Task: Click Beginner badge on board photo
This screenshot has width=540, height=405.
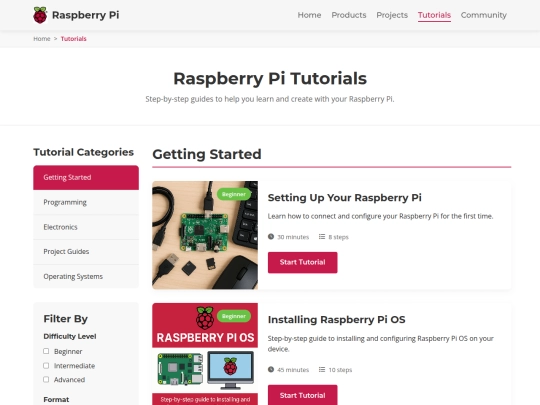Action: 234,194
